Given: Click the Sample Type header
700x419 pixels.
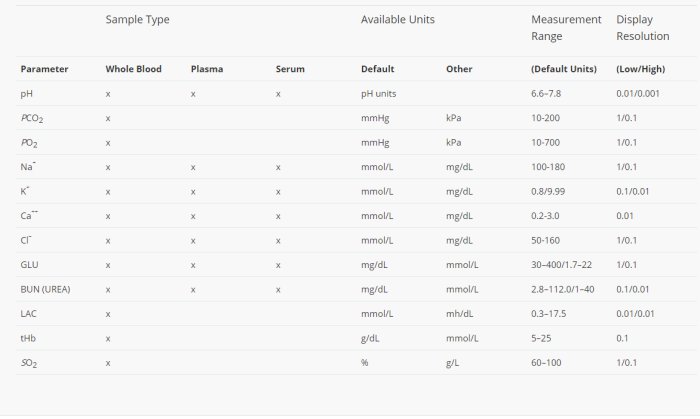Looking at the screenshot, I should click(137, 20).
